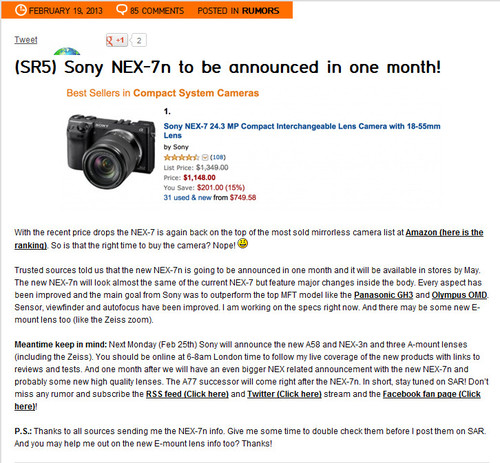This screenshot has width=500, height=463.
Task: Open the Sony NEX-7 24.3 MP product title link
Action: pos(302,131)
